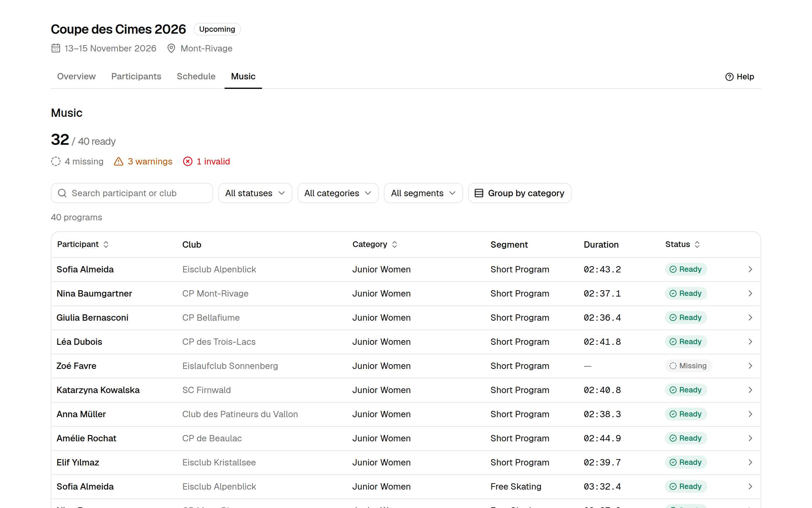The height and width of the screenshot is (508, 812).
Task: Click the Help question-mark icon
Action: [729, 77]
